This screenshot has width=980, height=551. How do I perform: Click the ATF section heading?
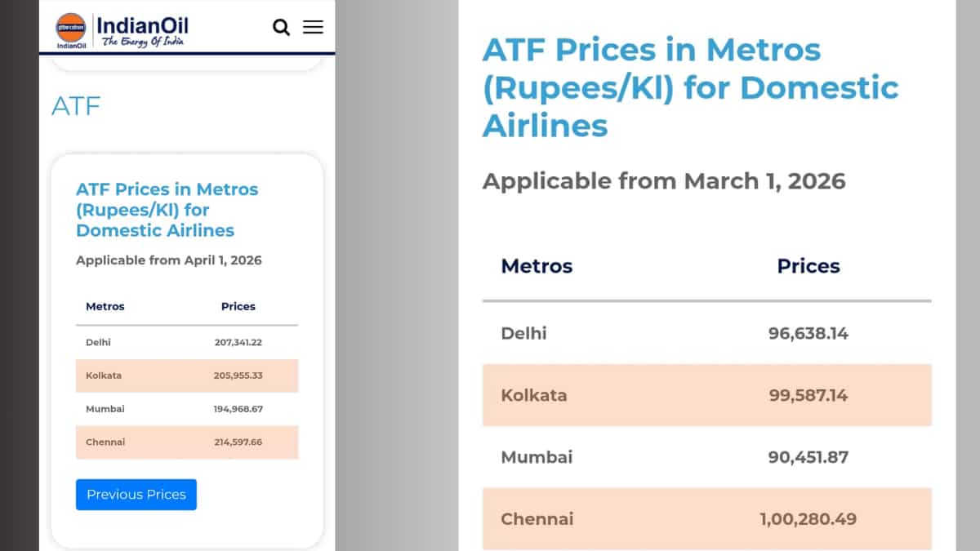(x=76, y=106)
